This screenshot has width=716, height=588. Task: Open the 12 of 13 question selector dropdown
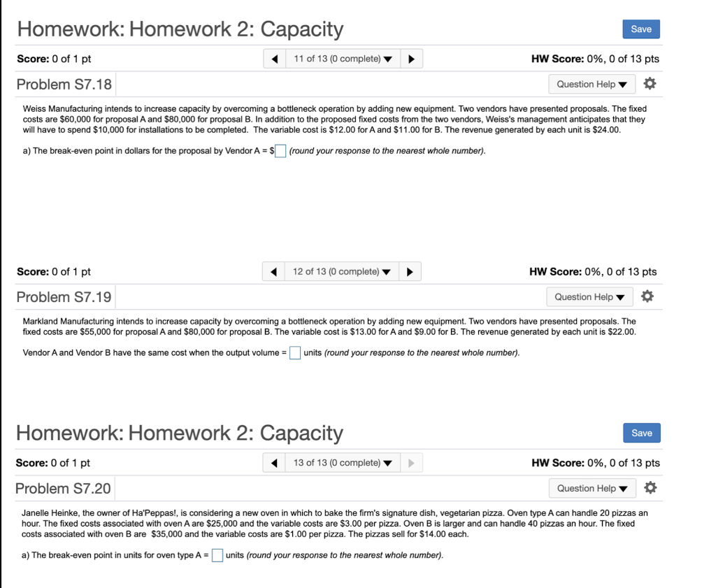tap(341, 271)
